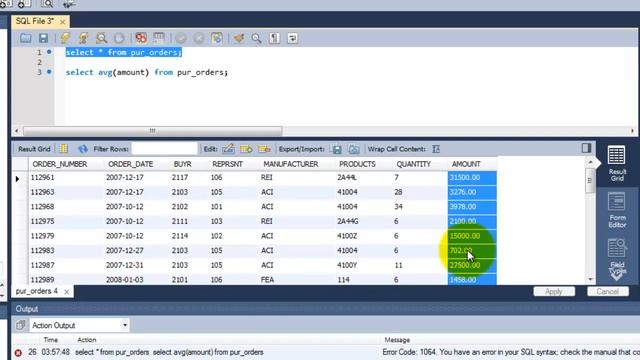Switch to pur_orders 4 result tab
The height and width of the screenshot is (360, 640).
click(x=37, y=291)
